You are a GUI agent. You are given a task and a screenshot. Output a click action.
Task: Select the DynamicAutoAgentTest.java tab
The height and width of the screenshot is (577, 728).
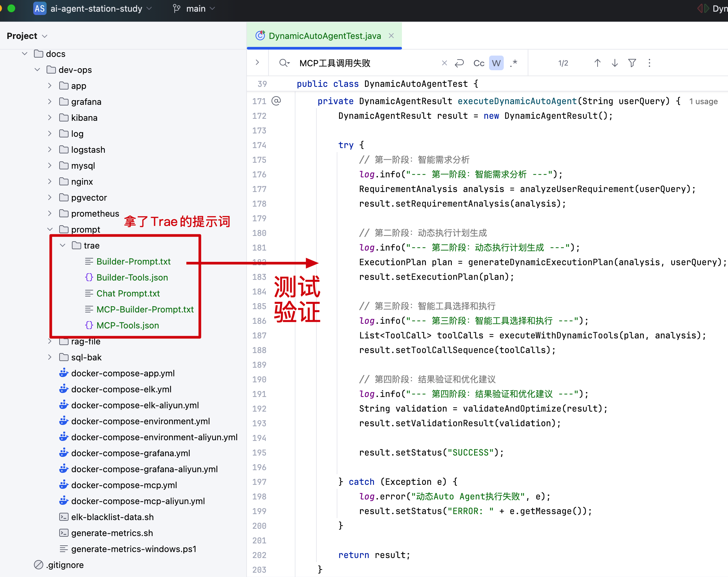pos(324,36)
